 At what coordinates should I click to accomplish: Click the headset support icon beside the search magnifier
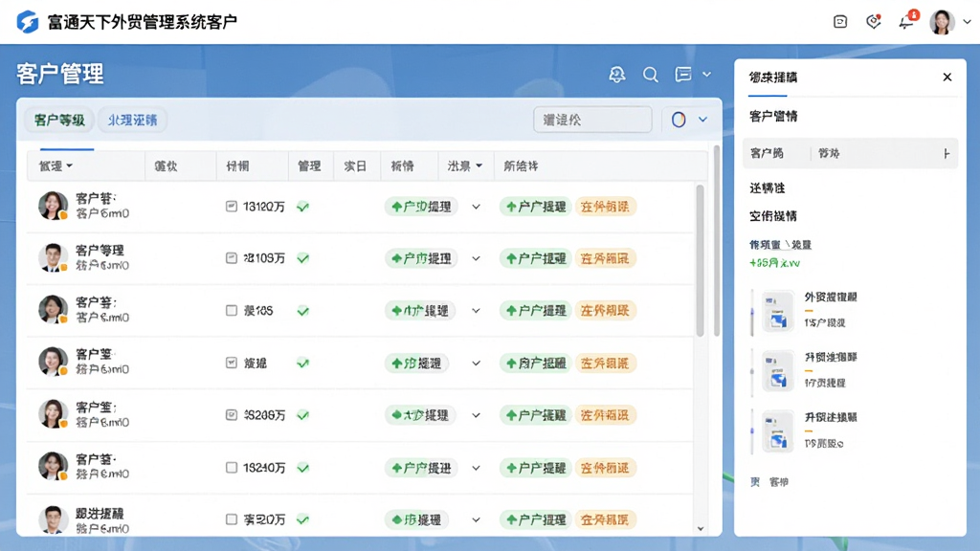coord(617,75)
